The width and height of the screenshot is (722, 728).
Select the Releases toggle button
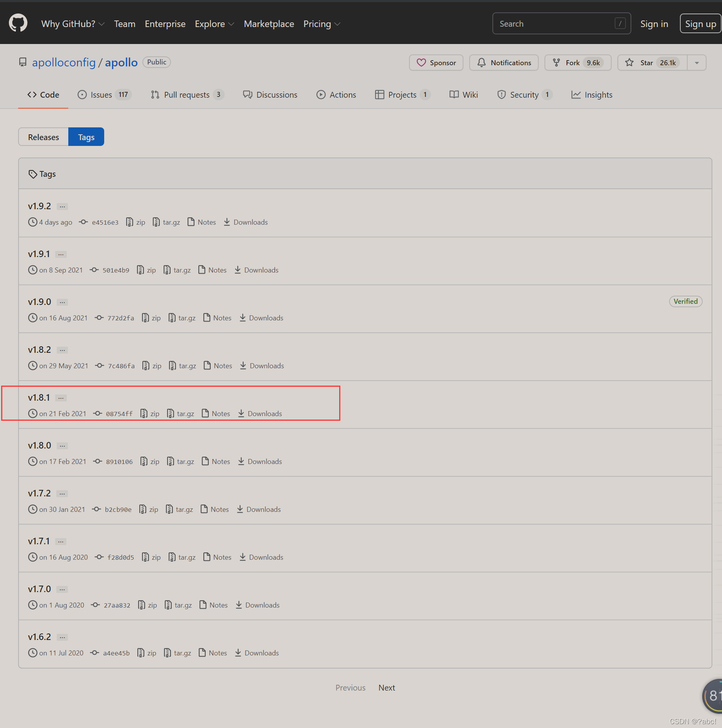point(44,137)
